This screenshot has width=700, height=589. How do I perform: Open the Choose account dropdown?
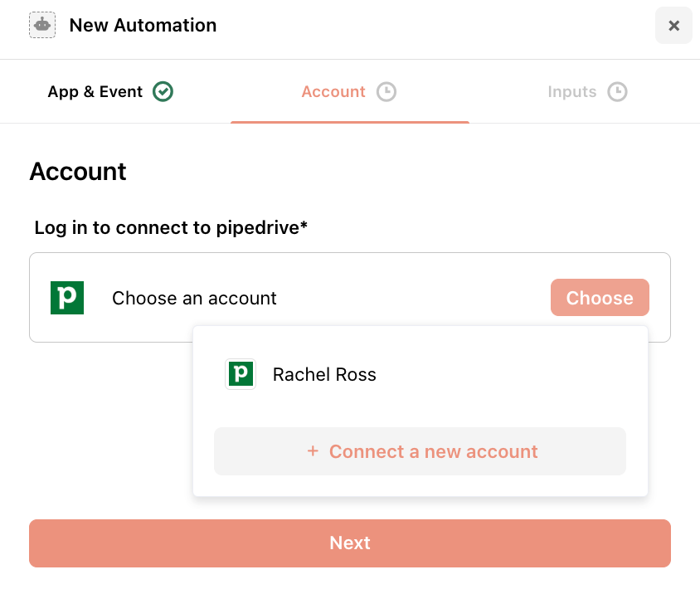pos(600,298)
